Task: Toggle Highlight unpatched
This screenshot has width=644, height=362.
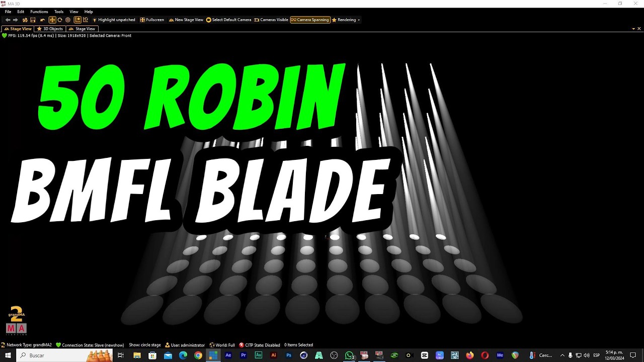Action: 114,20
